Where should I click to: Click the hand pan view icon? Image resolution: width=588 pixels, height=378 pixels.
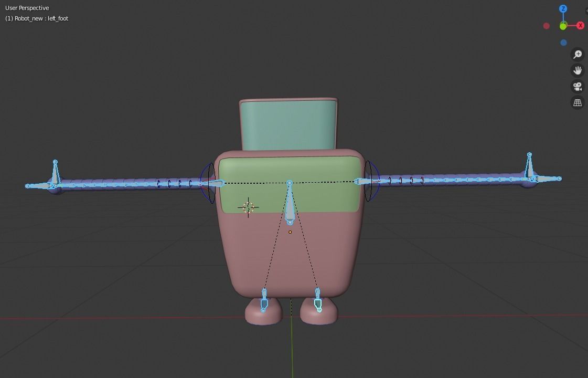tap(578, 70)
